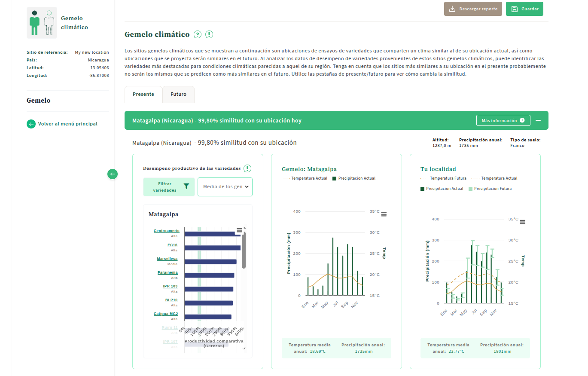Open the hamburger menu of the Matagalpa bar chart
588x376 pixels.
point(239,230)
